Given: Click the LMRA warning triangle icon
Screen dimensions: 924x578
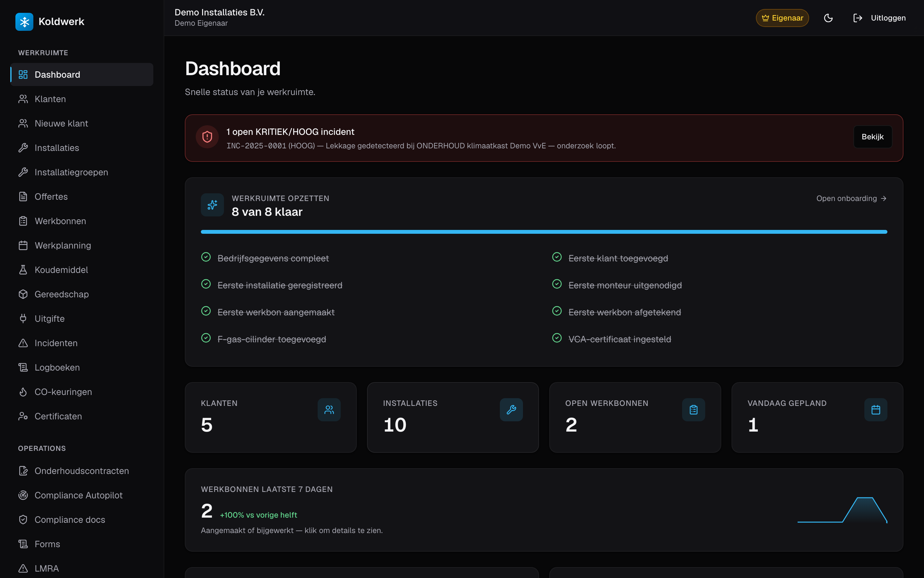Looking at the screenshot, I should (23, 568).
